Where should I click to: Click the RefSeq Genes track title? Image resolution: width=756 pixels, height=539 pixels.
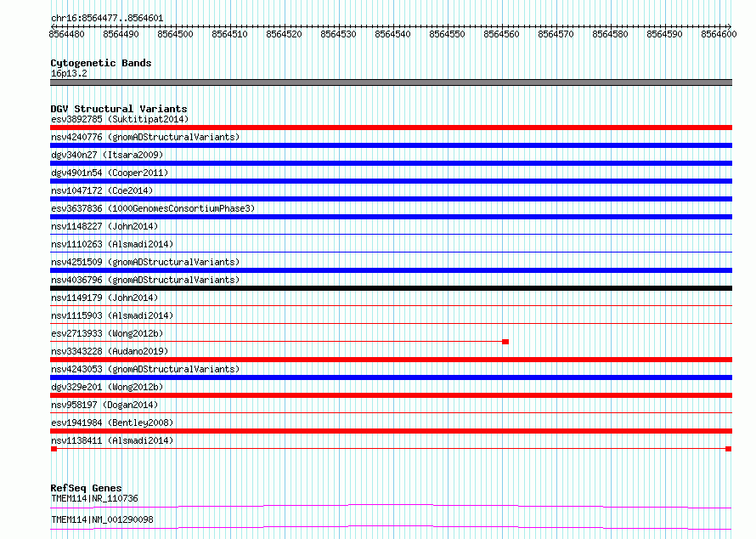(86, 488)
